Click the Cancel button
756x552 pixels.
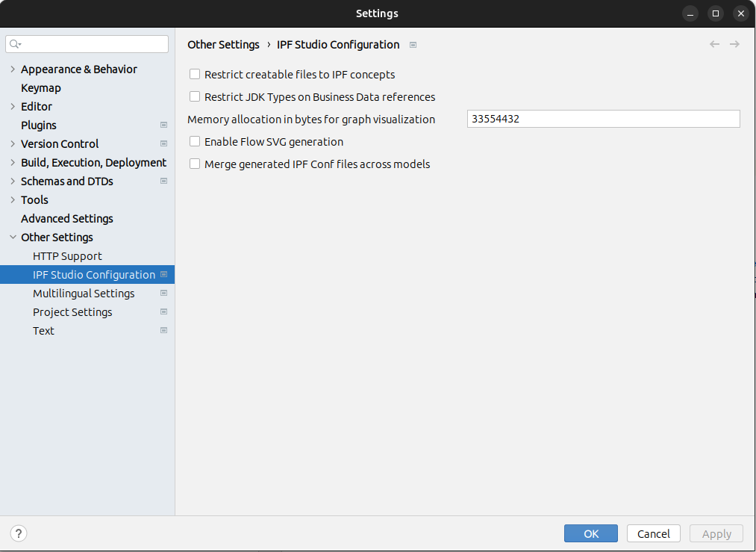pos(653,533)
